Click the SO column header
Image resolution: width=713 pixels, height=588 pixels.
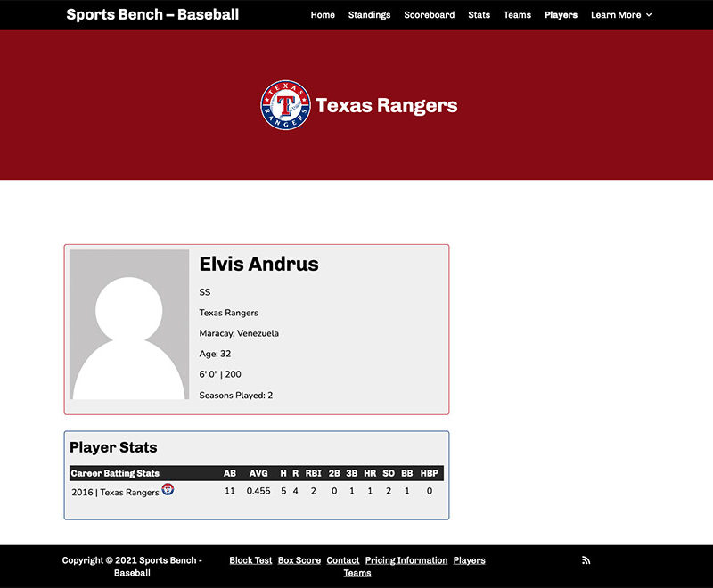[x=389, y=473]
